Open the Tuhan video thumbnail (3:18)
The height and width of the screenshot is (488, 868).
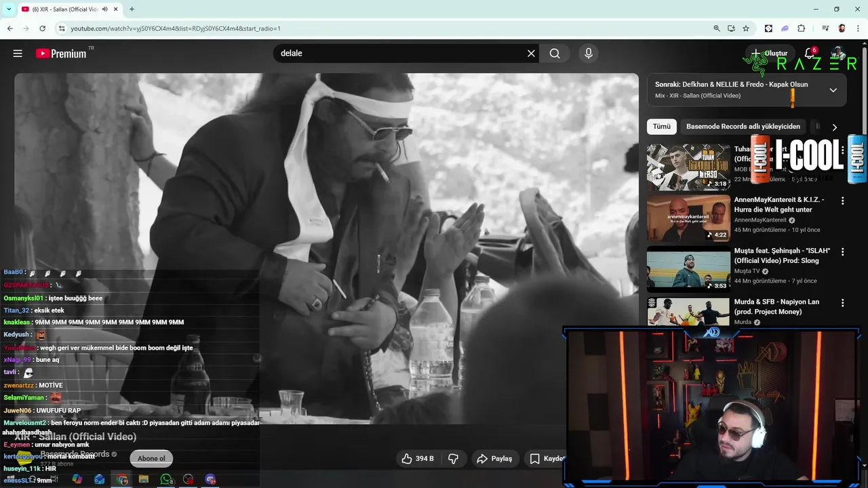click(688, 167)
